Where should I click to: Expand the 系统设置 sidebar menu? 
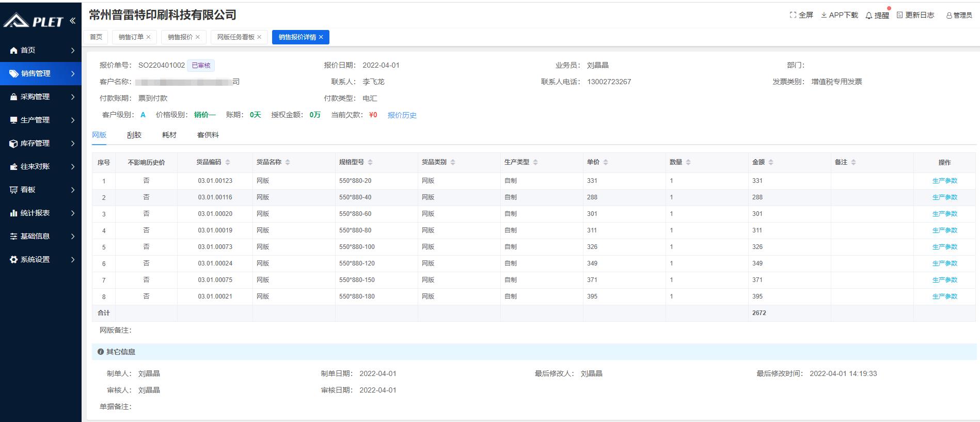(41, 259)
